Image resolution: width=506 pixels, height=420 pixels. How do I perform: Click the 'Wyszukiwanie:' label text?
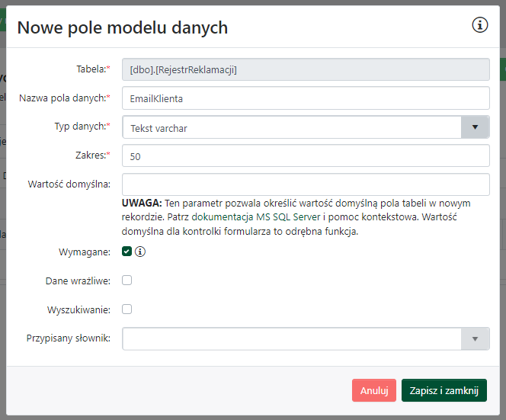click(x=78, y=309)
